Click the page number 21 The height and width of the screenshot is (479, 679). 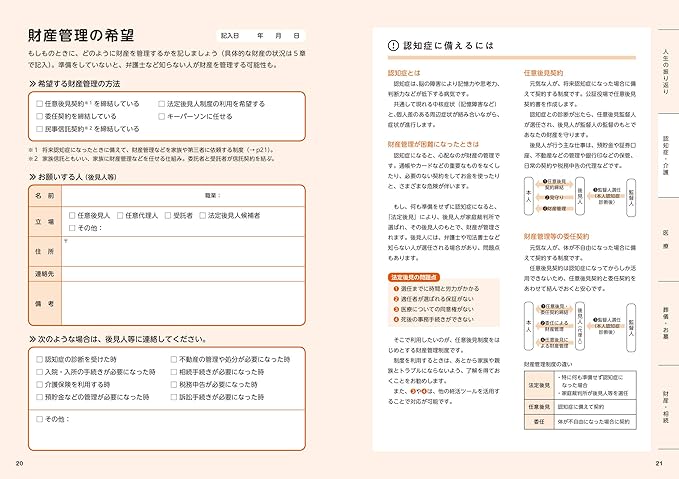659,463
